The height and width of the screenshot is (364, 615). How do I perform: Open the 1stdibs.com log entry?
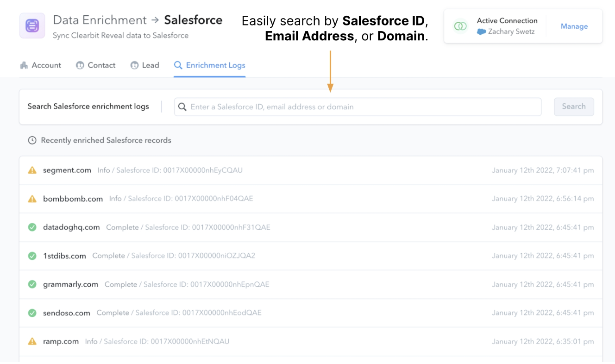[311, 256]
